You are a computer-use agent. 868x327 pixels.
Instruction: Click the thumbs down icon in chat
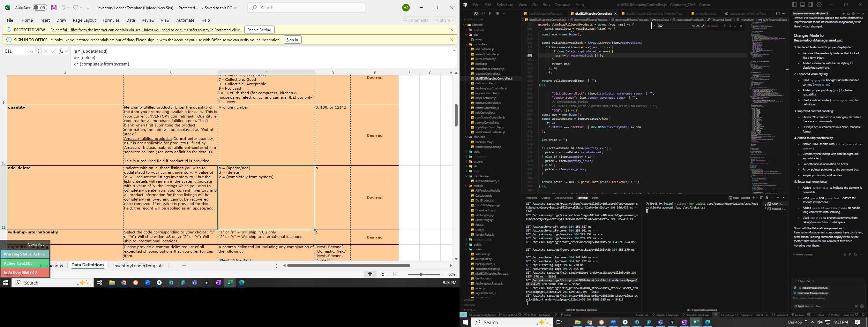point(850,255)
